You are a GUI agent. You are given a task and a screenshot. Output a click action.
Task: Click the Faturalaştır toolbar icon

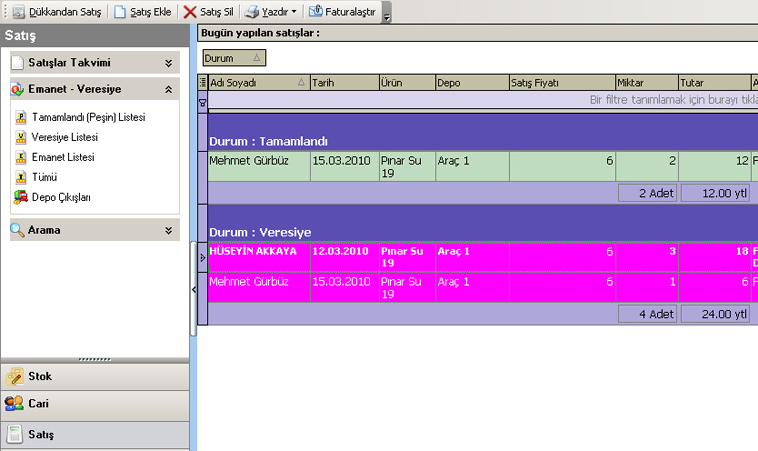pyautogui.click(x=316, y=12)
